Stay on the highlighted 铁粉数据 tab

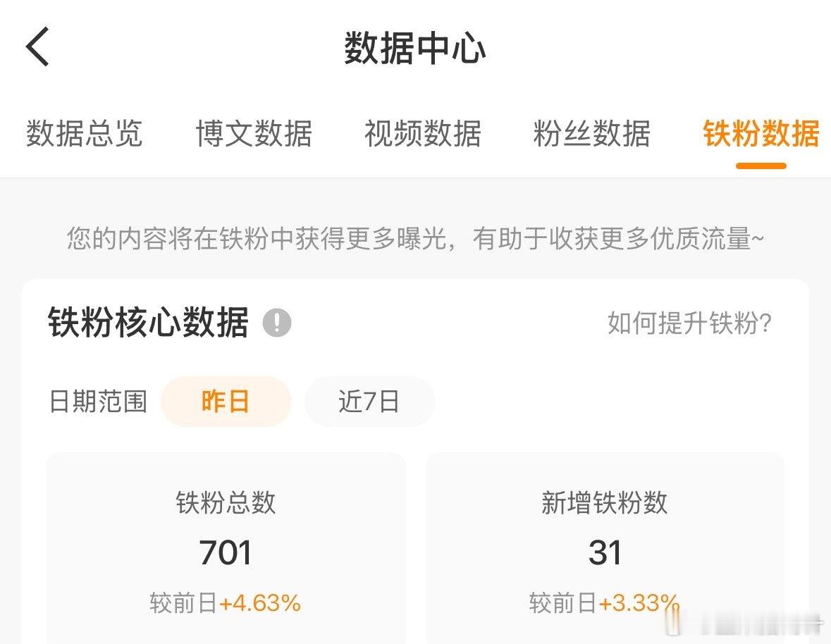[x=761, y=135]
